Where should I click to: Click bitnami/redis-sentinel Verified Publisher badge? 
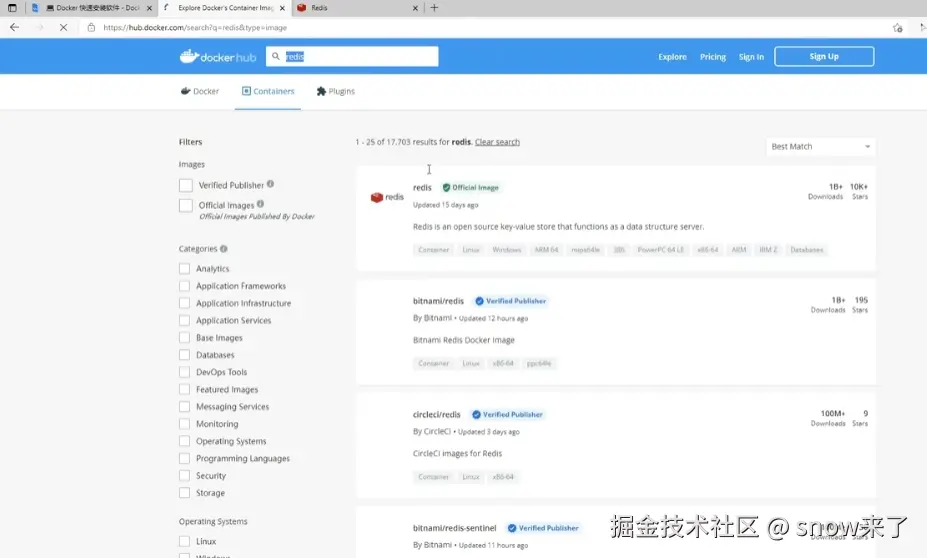tap(543, 528)
